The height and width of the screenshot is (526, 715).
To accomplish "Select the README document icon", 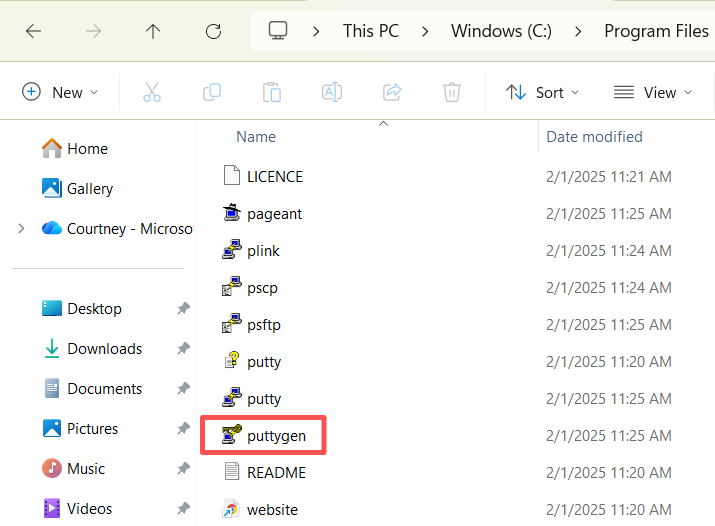I will point(232,472).
